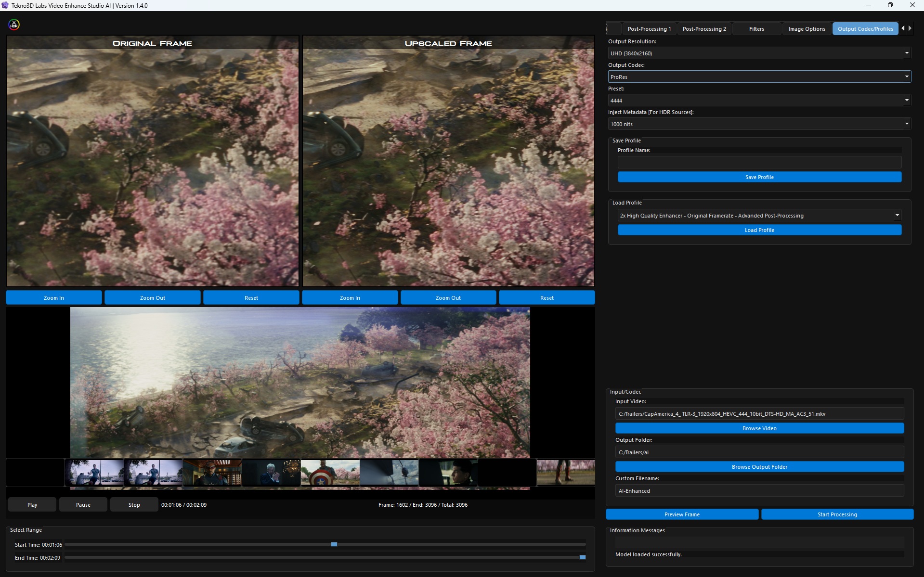Zoom In on the Upscaled Frame
The width and height of the screenshot is (924, 577).
(350, 298)
